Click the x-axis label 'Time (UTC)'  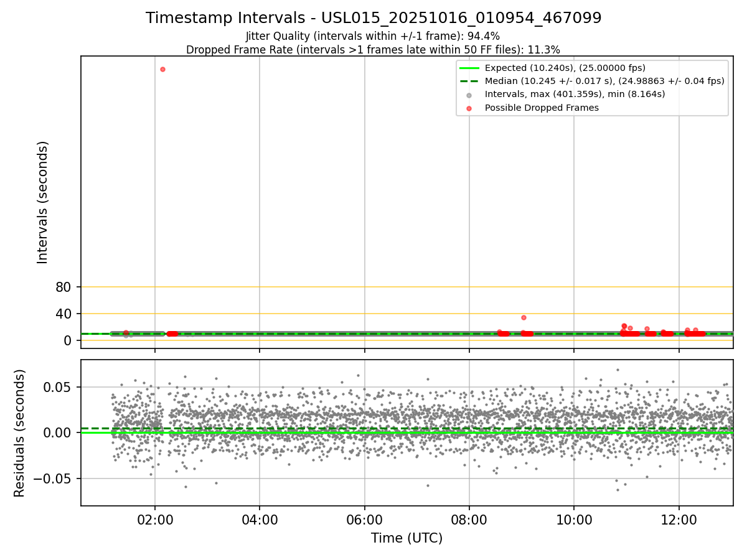[406, 538]
